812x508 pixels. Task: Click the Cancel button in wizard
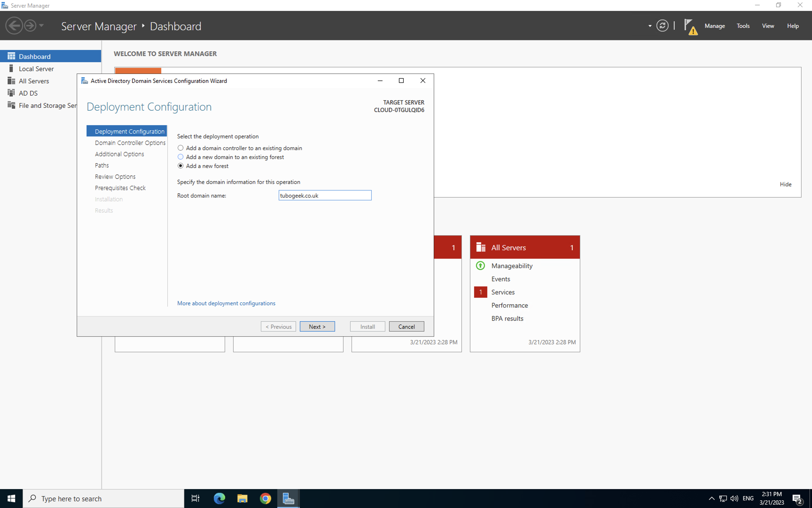point(406,326)
